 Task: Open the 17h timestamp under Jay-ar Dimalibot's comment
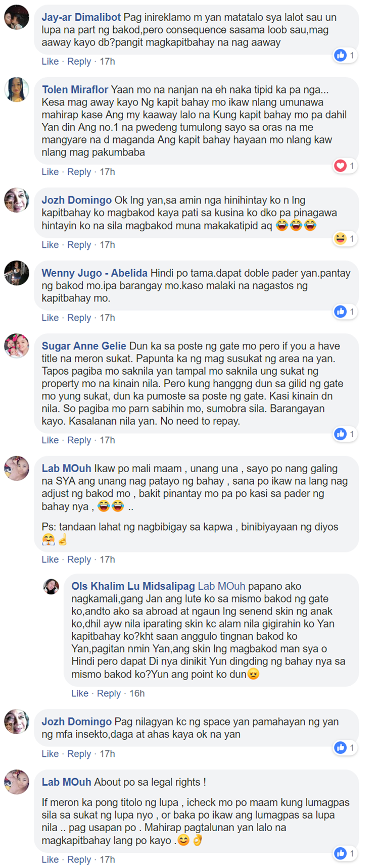pyautogui.click(x=107, y=61)
